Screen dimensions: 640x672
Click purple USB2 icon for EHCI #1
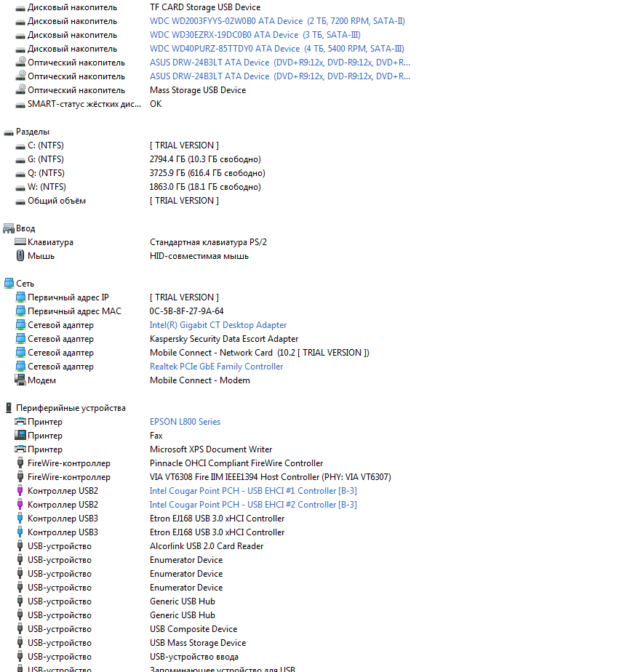[20, 491]
